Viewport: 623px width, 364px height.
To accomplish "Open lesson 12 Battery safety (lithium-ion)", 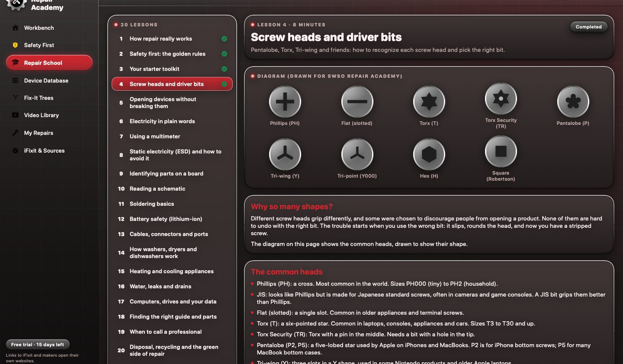I will (172, 219).
